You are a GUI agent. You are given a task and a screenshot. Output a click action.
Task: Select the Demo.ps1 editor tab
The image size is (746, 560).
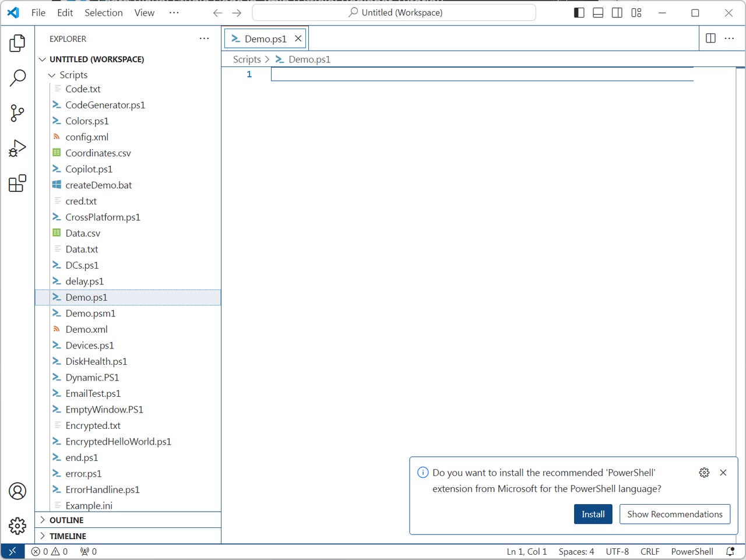262,38
